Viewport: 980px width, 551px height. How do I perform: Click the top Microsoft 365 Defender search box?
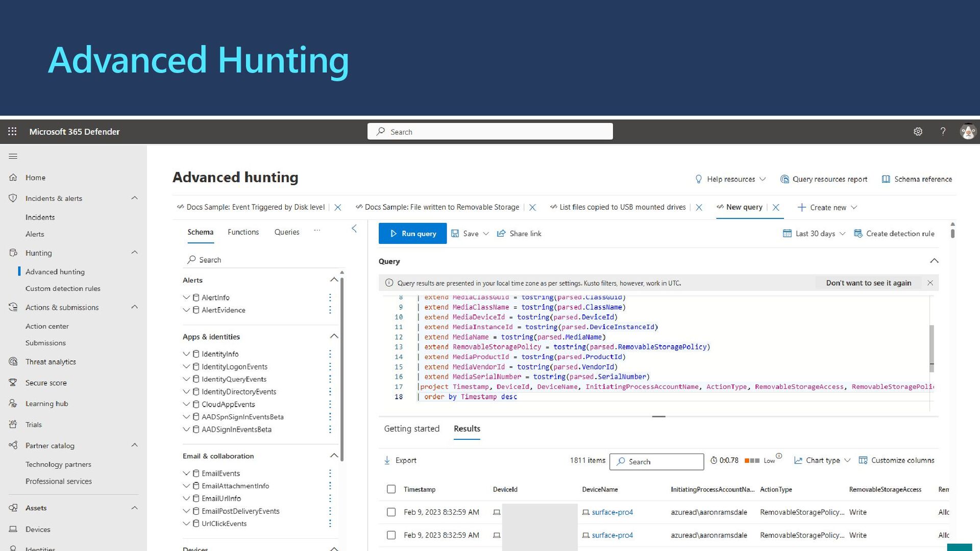[490, 132]
